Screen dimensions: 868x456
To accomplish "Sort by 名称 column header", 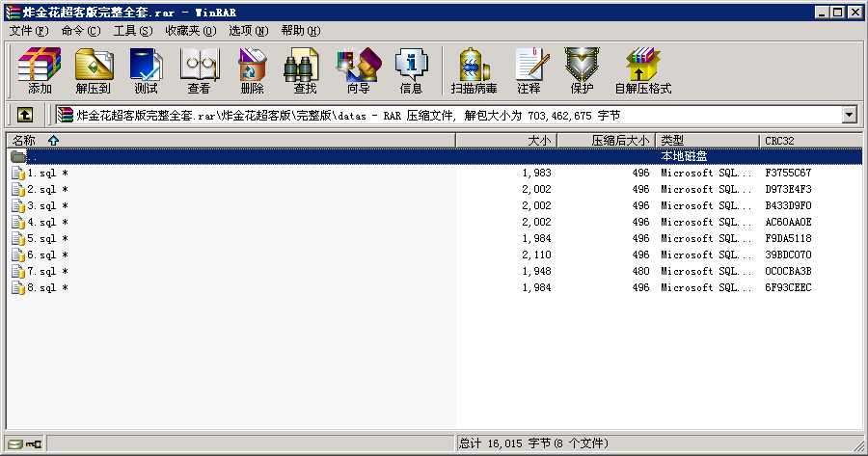I will click(231, 141).
